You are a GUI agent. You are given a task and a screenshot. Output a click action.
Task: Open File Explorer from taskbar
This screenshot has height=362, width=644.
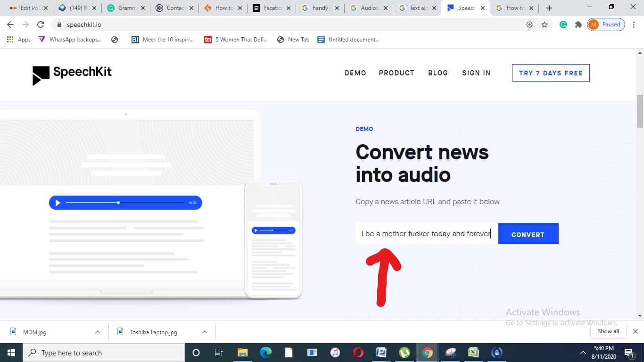point(243,353)
